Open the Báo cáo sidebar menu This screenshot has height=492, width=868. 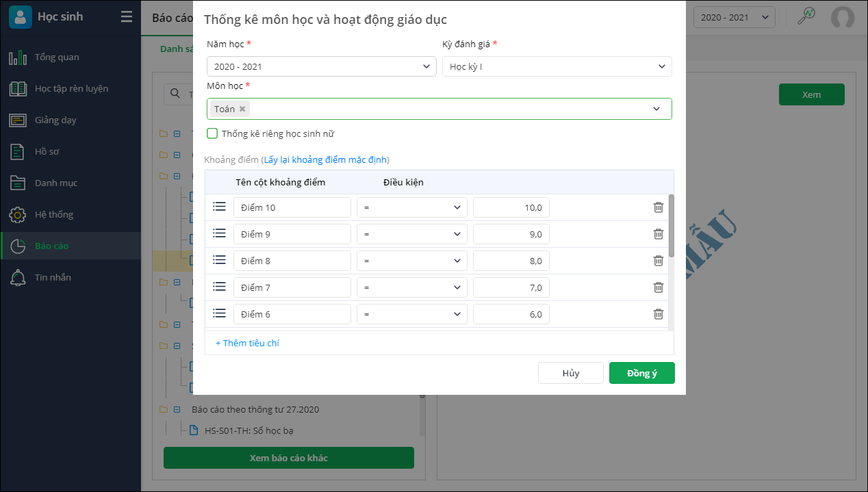pyautogui.click(x=51, y=246)
